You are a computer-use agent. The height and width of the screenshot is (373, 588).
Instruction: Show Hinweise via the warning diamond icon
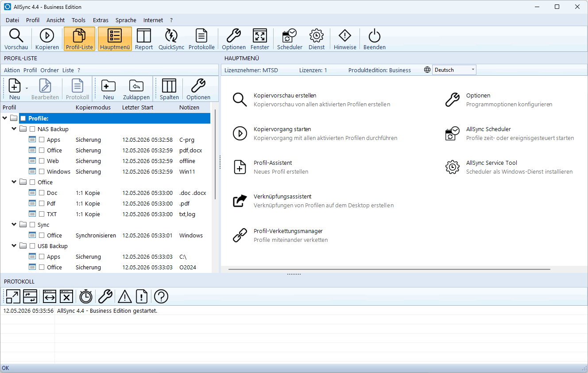coord(345,39)
